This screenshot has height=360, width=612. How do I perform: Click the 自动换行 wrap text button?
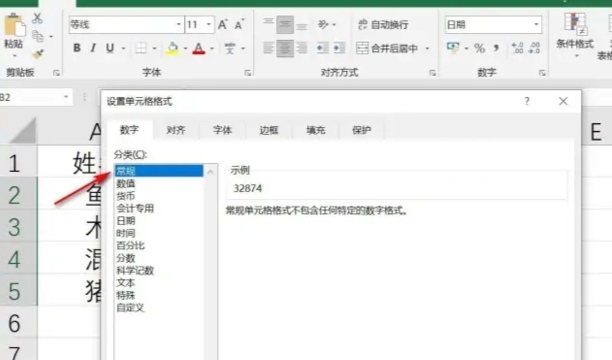tap(383, 25)
